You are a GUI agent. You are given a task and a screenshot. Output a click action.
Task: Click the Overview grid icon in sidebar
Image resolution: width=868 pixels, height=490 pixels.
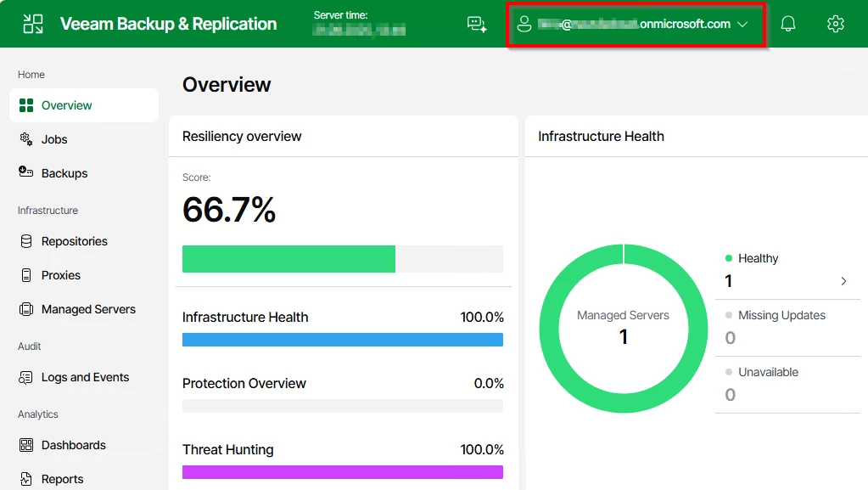point(26,105)
